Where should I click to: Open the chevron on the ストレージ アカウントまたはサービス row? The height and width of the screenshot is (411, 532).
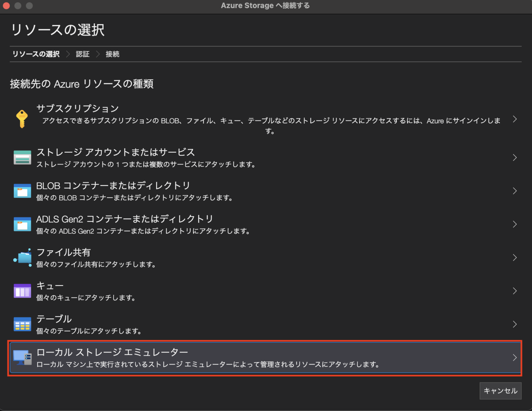pos(515,158)
